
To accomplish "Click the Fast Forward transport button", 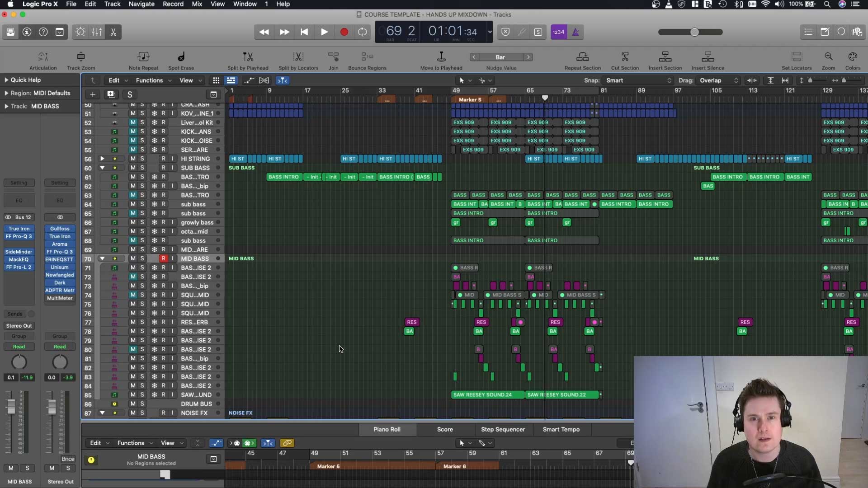I will (x=284, y=32).
